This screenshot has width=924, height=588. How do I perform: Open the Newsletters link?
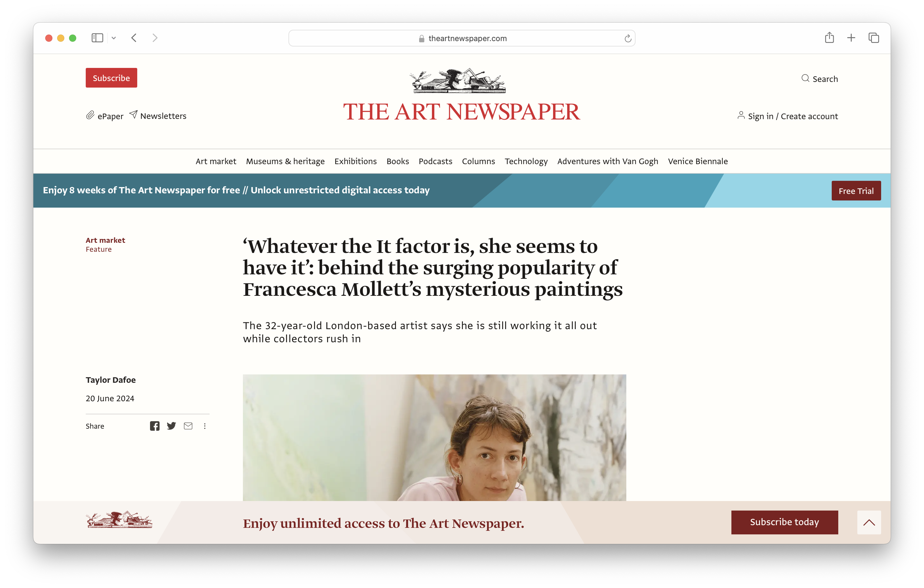click(163, 116)
